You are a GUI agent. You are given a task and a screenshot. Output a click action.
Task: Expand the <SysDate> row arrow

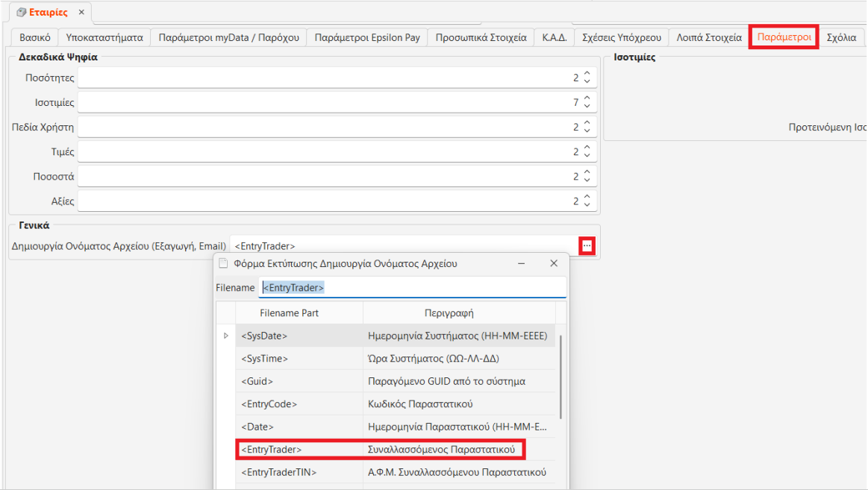pos(226,336)
